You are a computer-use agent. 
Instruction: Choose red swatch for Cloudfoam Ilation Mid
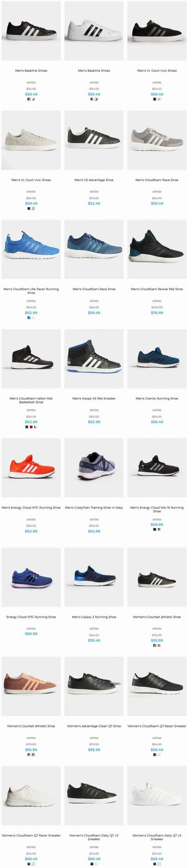pos(31,427)
